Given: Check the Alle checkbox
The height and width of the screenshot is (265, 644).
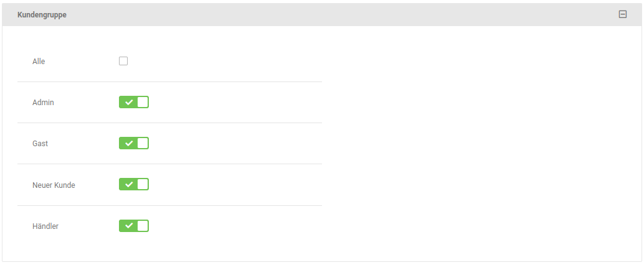Looking at the screenshot, I should point(123,61).
